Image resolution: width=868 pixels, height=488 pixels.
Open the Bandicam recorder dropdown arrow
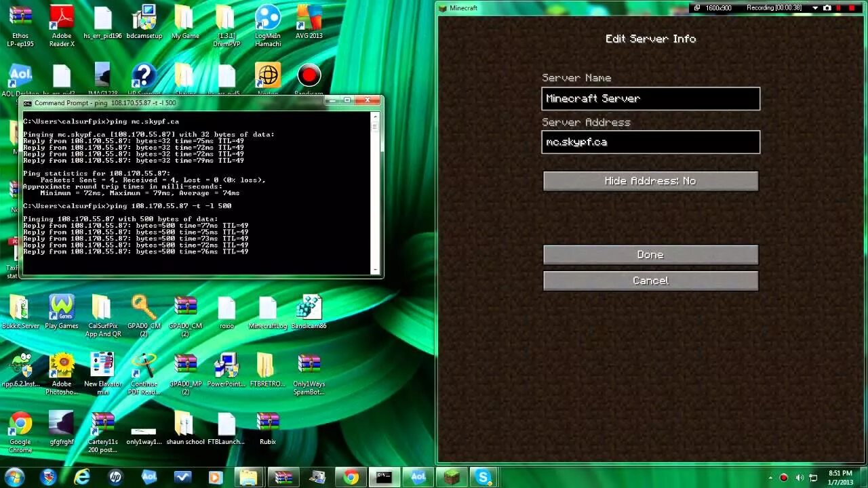click(815, 8)
